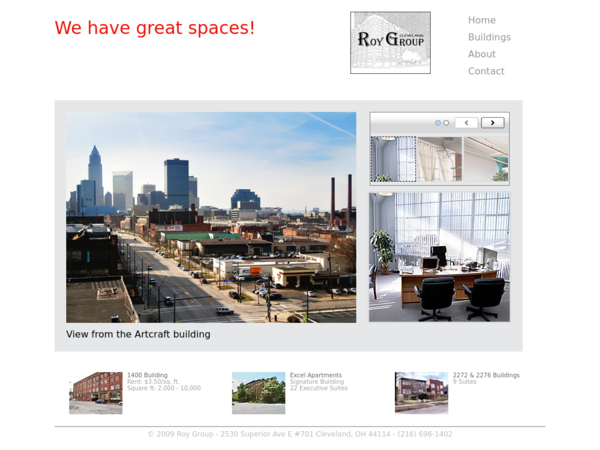Open the Buildings menu item

click(x=489, y=37)
